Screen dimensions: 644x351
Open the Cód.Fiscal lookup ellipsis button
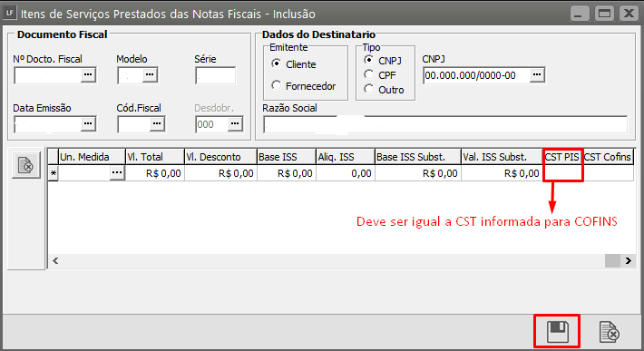pos(157,124)
